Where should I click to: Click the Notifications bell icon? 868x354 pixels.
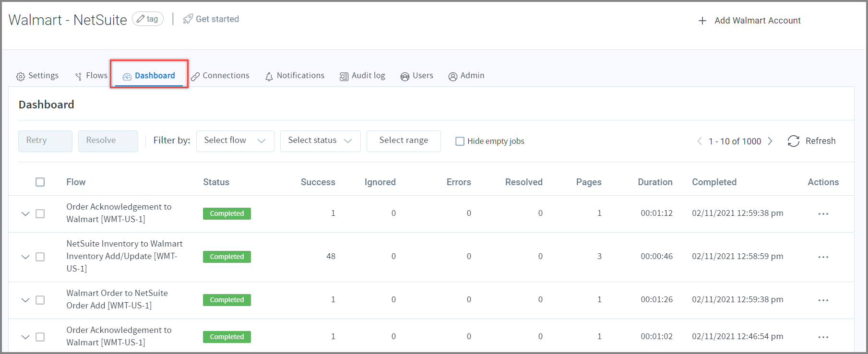pos(269,77)
